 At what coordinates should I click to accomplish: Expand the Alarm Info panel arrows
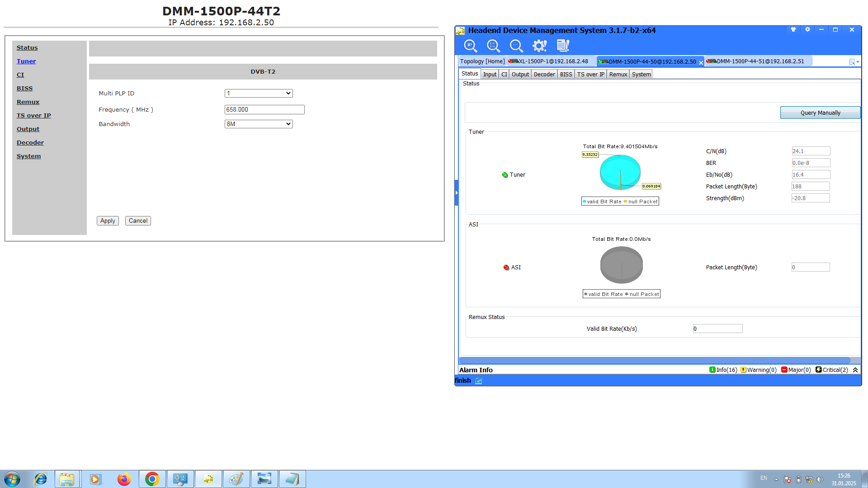click(x=855, y=370)
